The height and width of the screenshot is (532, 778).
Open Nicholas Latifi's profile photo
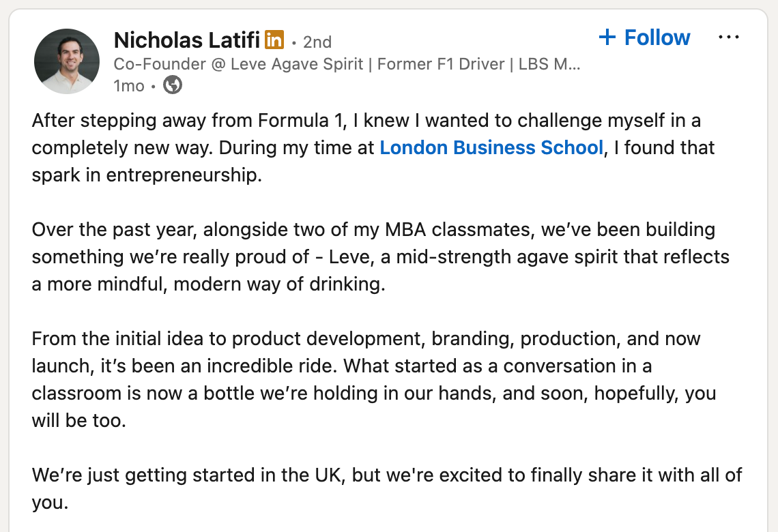(x=66, y=61)
